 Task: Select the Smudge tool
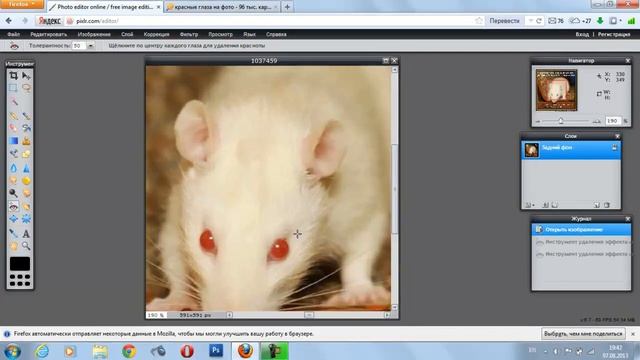pos(13,180)
